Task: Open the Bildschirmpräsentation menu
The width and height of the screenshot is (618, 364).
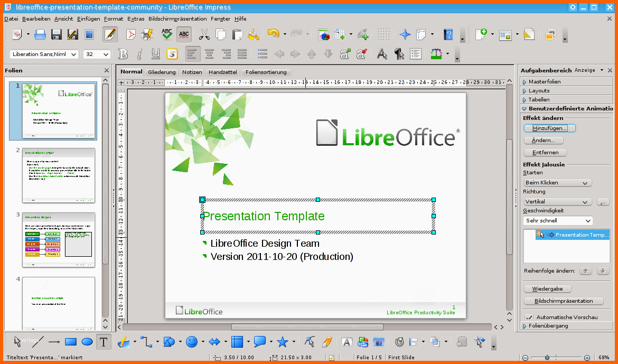Action: coord(177,18)
